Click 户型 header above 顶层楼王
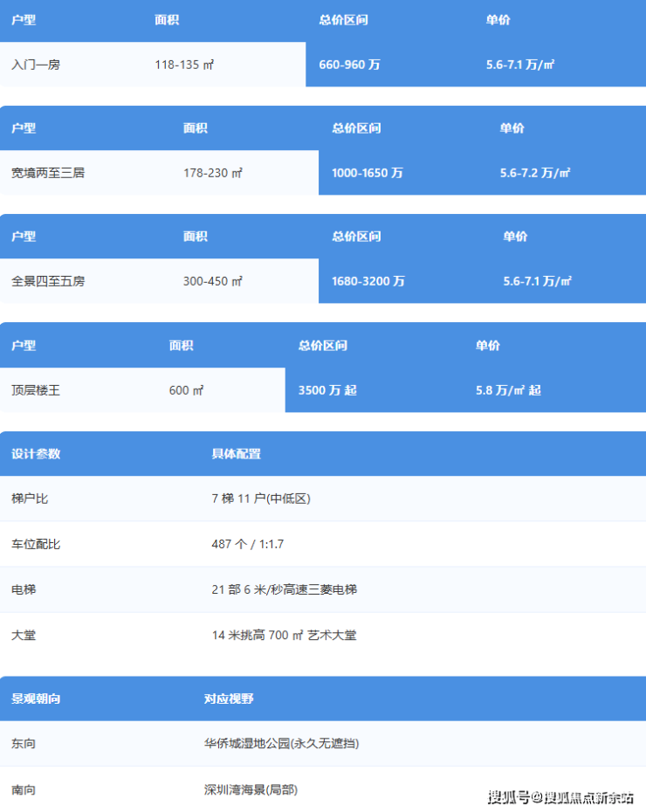 24,346
